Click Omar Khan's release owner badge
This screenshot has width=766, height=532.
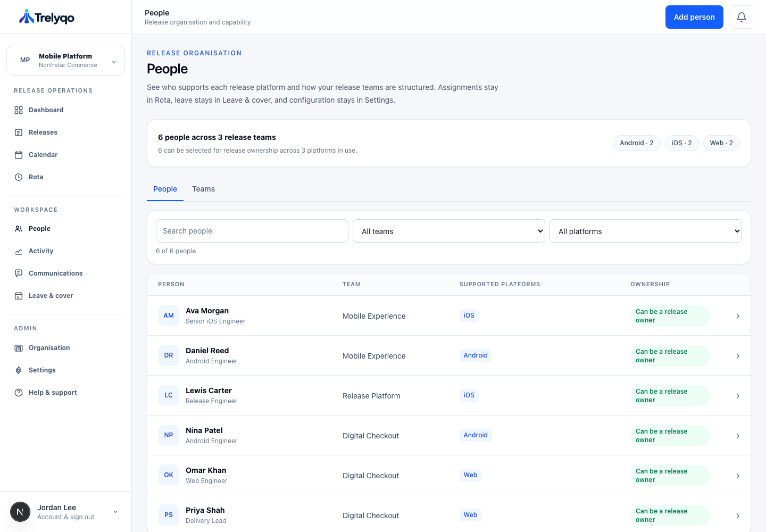(670, 476)
